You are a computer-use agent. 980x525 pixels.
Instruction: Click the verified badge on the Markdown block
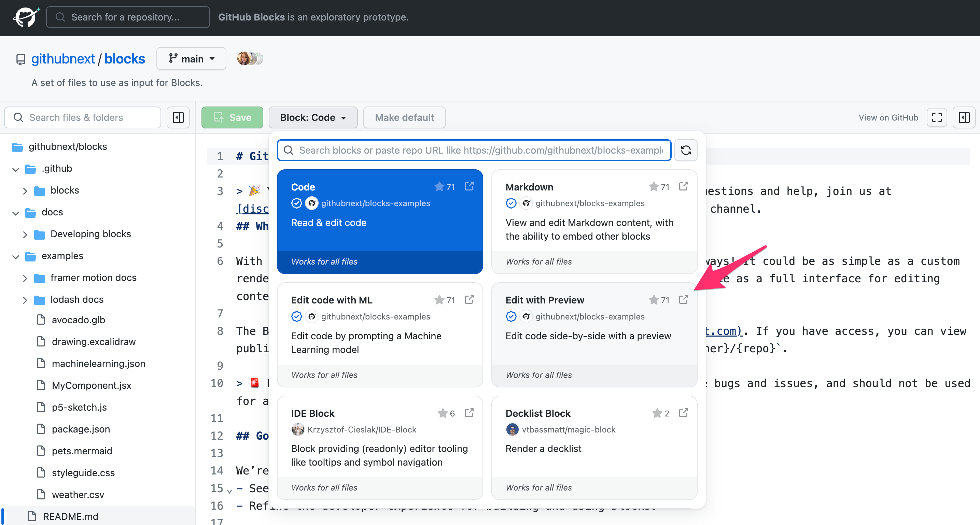(510, 203)
